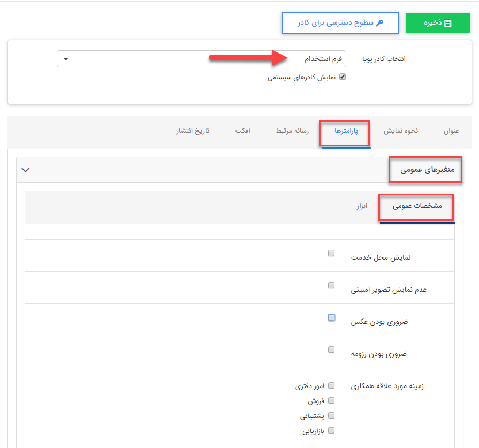Open the تاریخ انتشار tab
The image size is (479, 448).
coord(192,131)
